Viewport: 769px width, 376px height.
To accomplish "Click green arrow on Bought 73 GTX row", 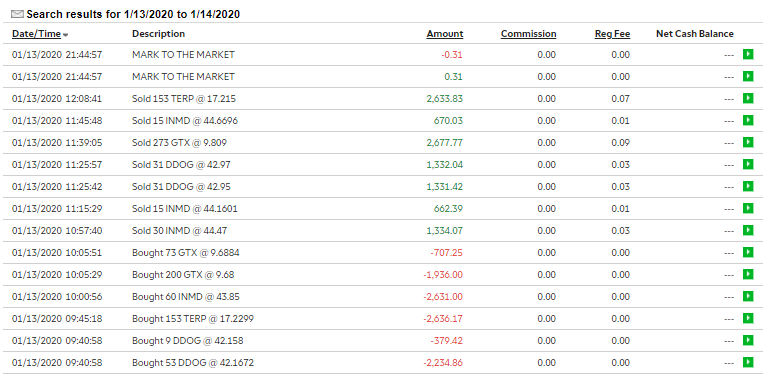I will click(748, 252).
